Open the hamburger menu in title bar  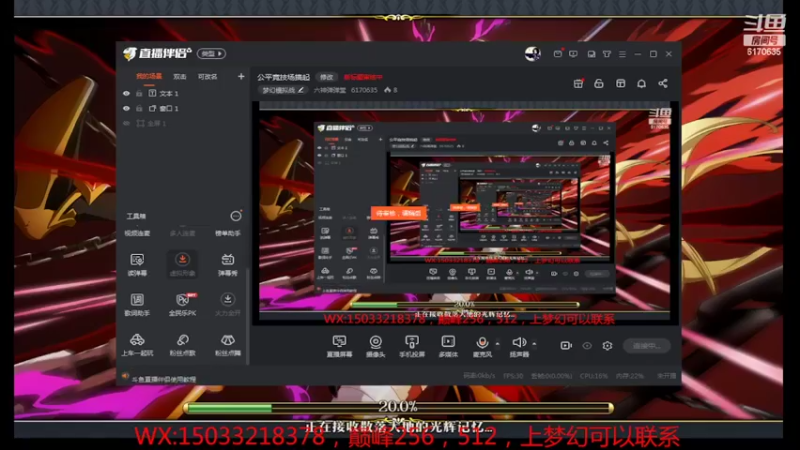point(622,54)
